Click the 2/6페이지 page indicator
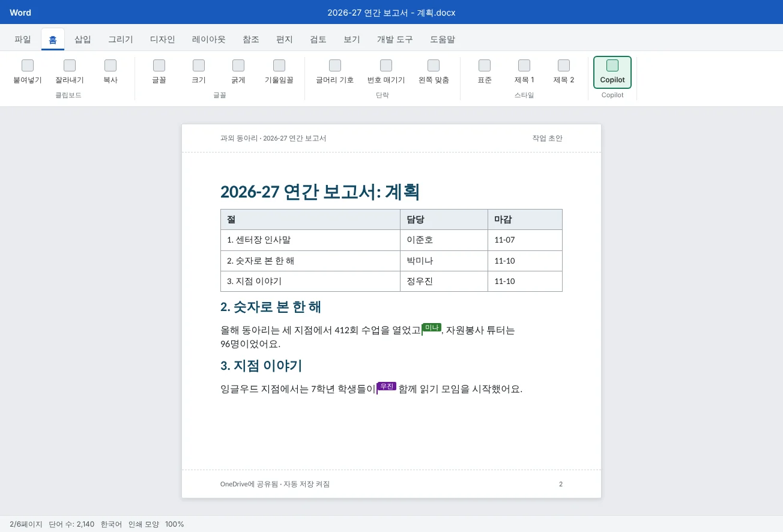Image resolution: width=783 pixels, height=532 pixels. [26, 524]
